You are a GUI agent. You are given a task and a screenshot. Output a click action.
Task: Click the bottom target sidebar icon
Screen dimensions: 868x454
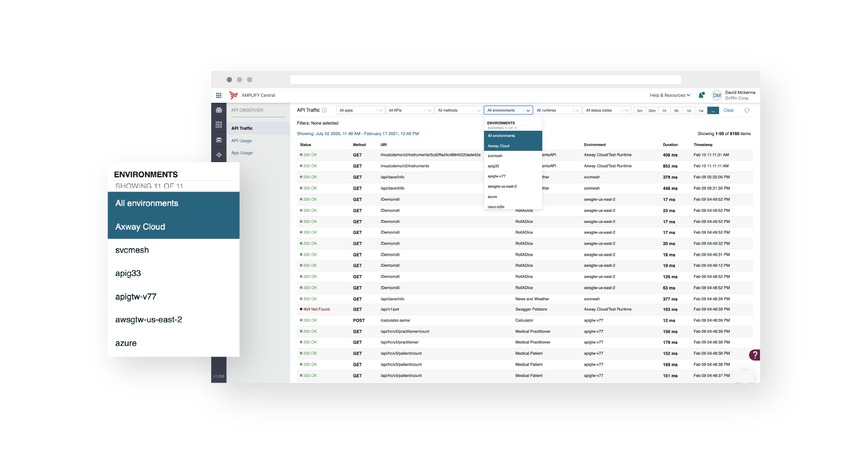click(x=219, y=155)
